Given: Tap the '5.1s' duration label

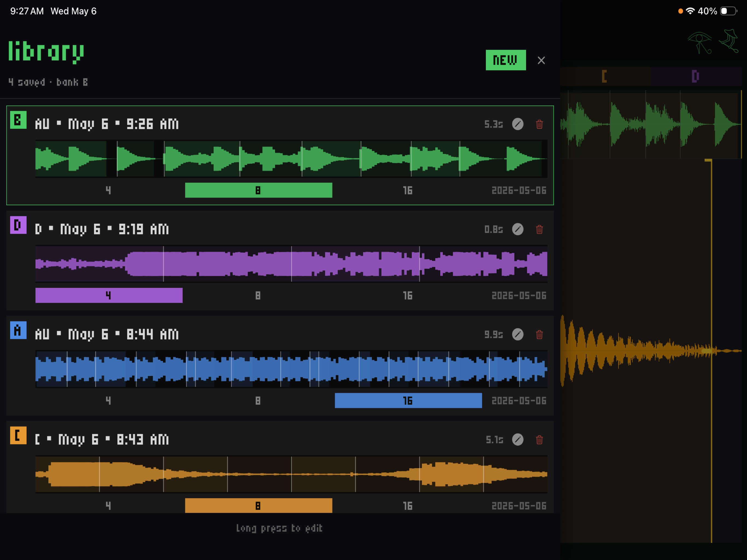Looking at the screenshot, I should (x=494, y=439).
